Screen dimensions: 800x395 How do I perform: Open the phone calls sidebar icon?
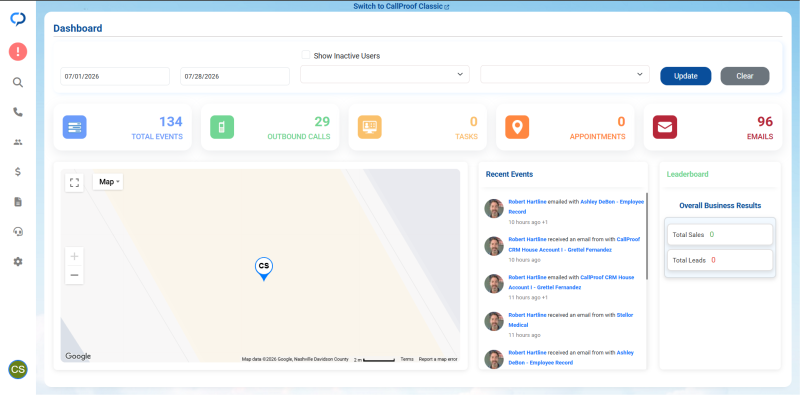18,112
